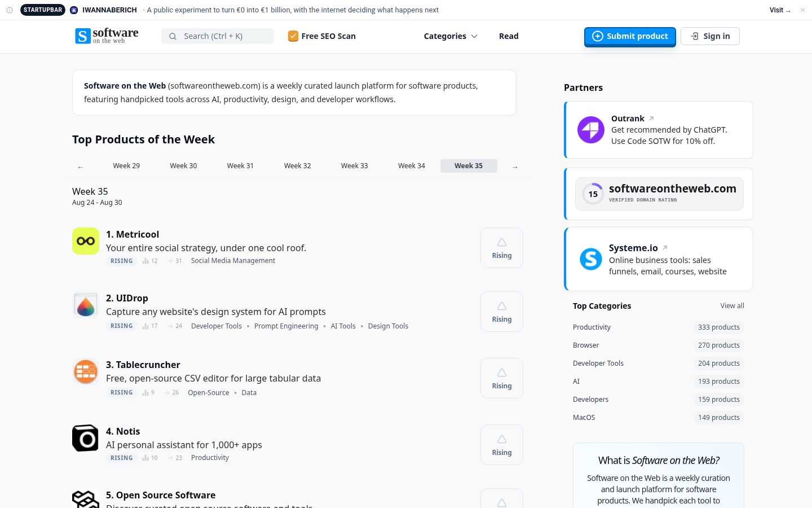Open the 4. Notis title
812x508 pixels.
pos(123,431)
